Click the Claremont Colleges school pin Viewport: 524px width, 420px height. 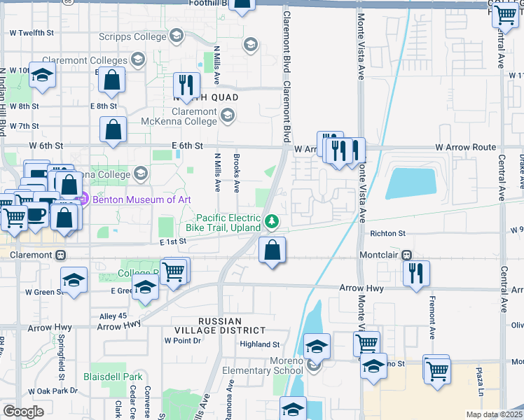point(137,59)
